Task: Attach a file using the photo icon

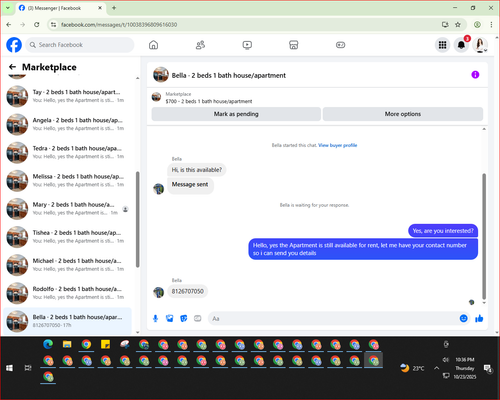Action: (x=170, y=318)
